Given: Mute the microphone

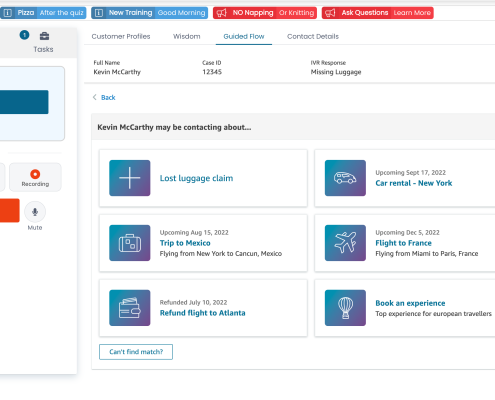Looking at the screenshot, I should [35, 212].
